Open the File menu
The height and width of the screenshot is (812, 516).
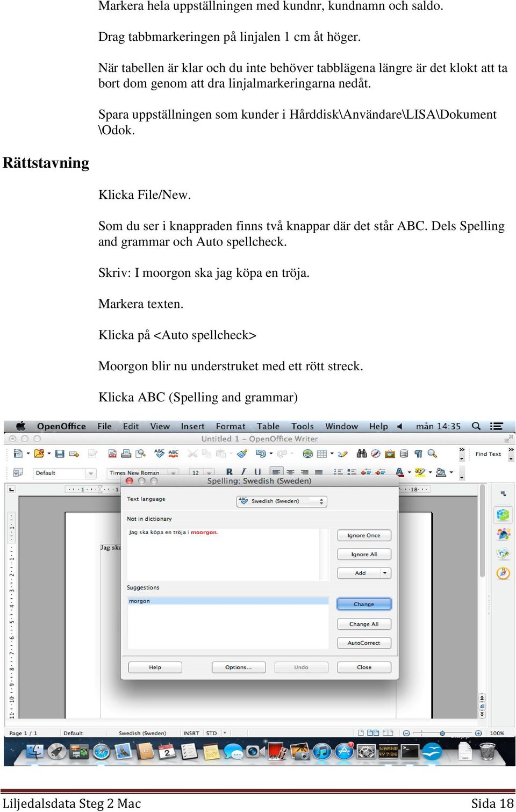(x=104, y=426)
